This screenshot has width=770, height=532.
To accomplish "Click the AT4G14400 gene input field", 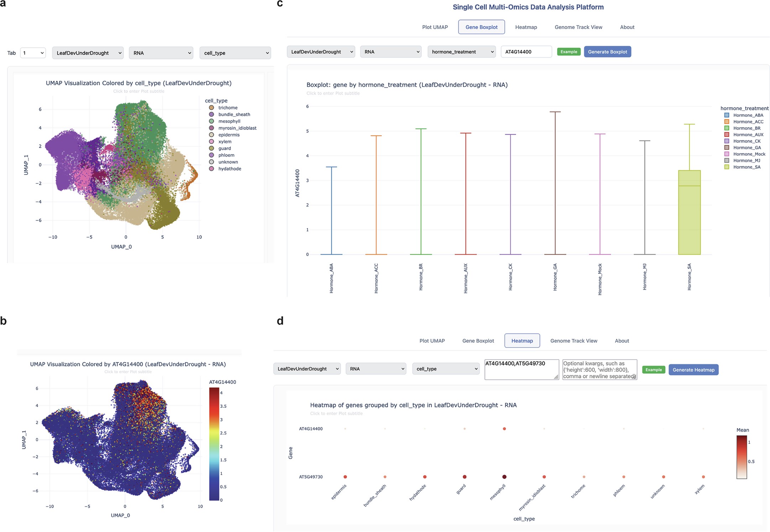I will click(526, 52).
